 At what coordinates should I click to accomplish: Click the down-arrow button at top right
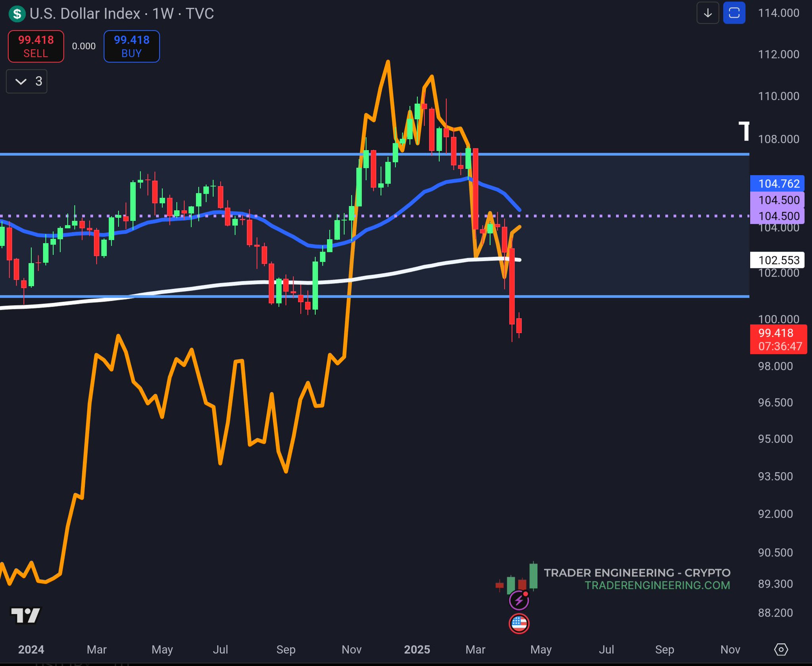(708, 13)
